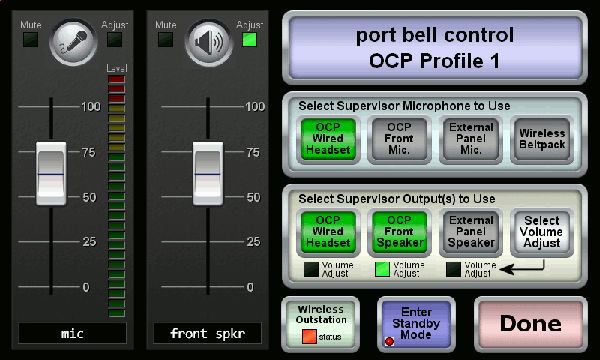Screen dimensions: 600x360
Task: Click the microphone icon knob
Action: point(73,42)
